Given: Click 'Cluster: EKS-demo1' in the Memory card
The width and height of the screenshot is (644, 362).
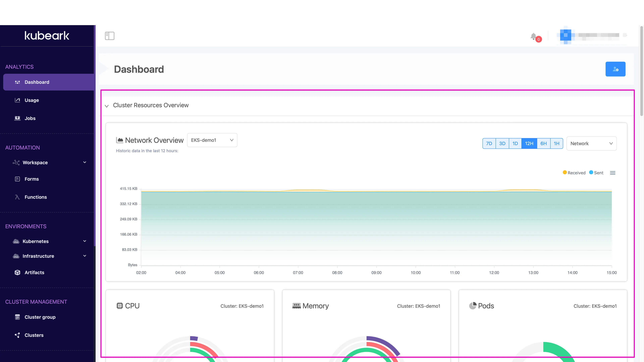Looking at the screenshot, I should tap(418, 306).
